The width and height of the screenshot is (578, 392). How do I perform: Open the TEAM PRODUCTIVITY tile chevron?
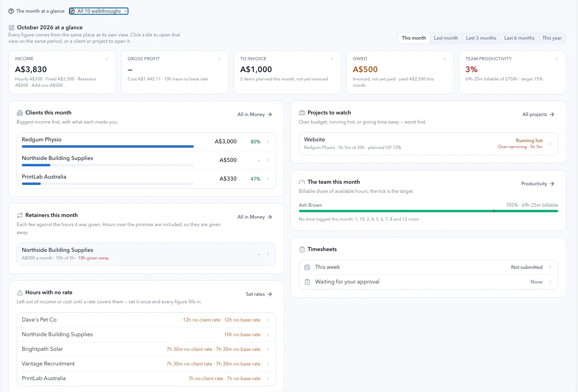click(x=557, y=59)
